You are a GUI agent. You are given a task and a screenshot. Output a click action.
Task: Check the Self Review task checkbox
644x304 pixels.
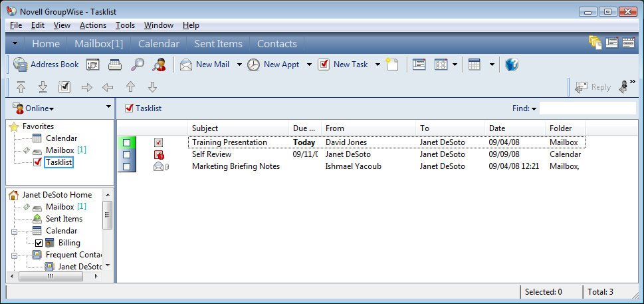pyautogui.click(x=127, y=154)
